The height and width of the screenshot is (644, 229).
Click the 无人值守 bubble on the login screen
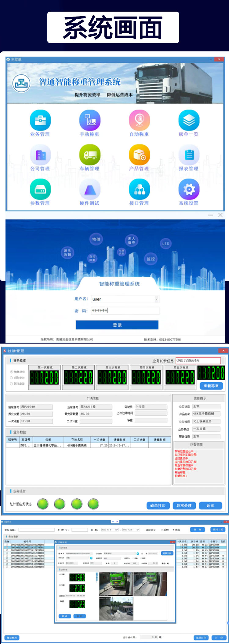[x=131, y=240]
